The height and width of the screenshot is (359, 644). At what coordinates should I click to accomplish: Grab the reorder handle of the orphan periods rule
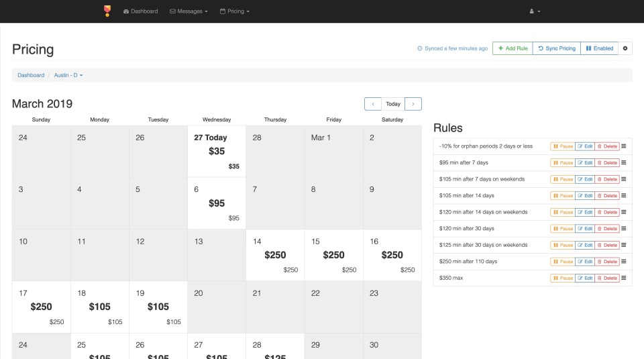pyautogui.click(x=623, y=146)
